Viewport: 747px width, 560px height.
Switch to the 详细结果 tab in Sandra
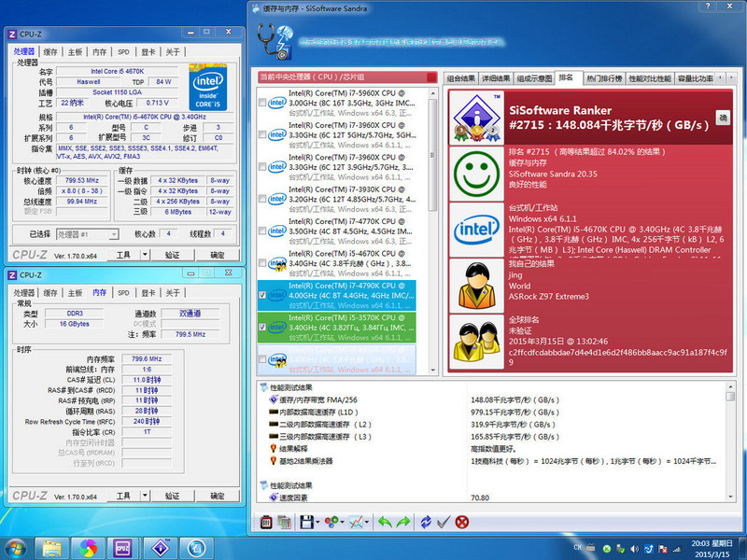coord(497,78)
